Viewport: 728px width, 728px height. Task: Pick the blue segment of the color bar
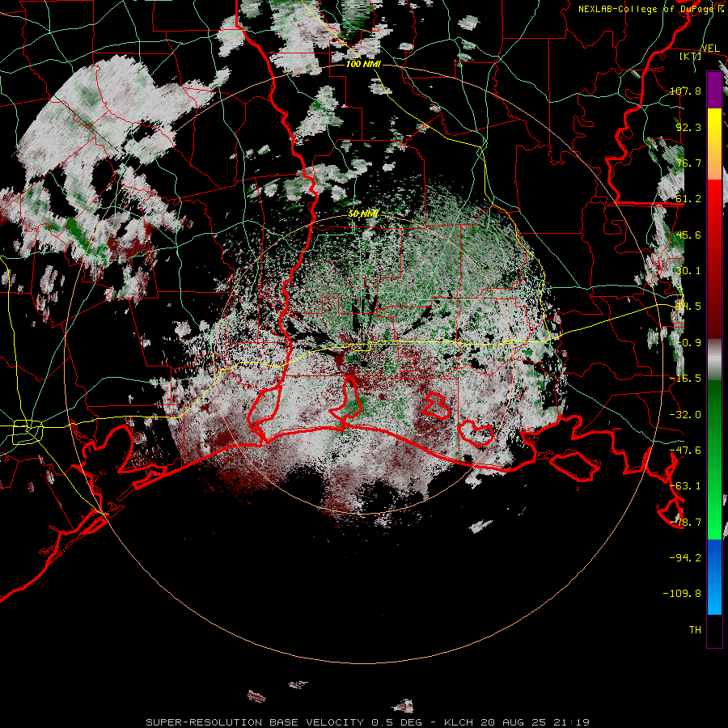click(714, 577)
